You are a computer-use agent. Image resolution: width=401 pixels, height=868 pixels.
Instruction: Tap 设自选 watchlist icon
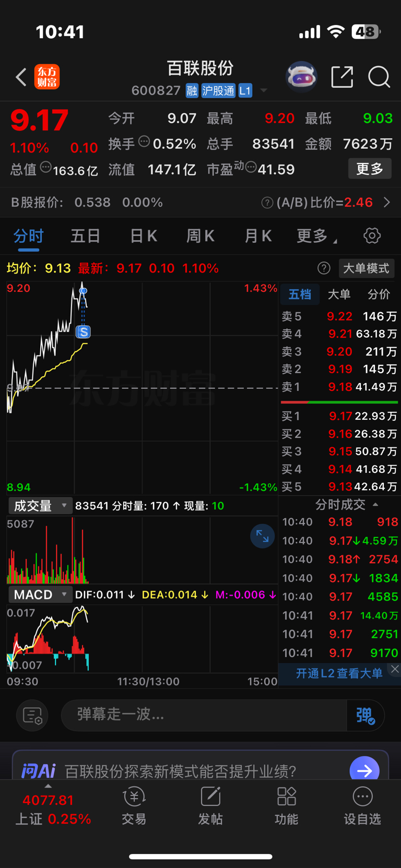click(x=362, y=807)
